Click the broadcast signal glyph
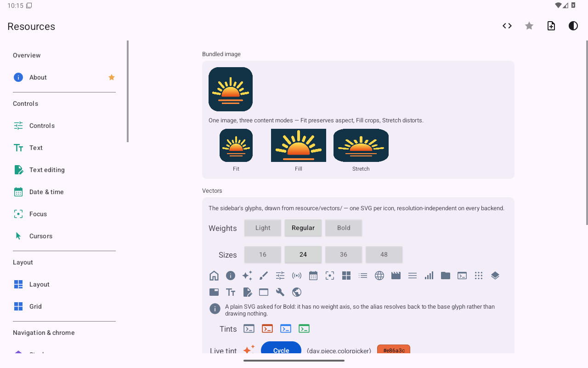The height and width of the screenshot is (368, 588). point(297,276)
